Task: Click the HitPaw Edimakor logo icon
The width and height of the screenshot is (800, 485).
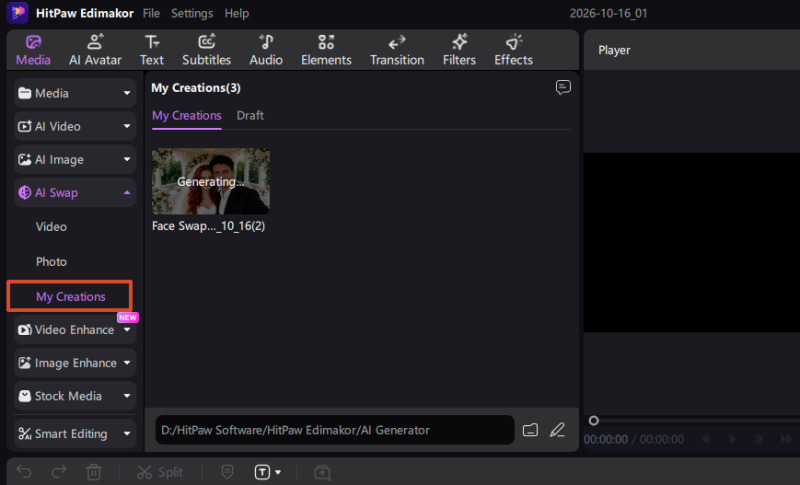Action: click(x=17, y=13)
